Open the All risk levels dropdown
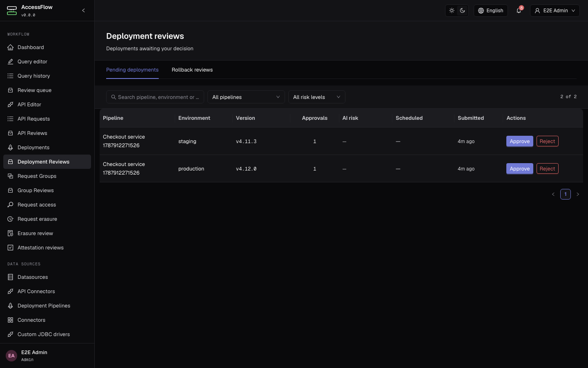588x368 pixels. (x=317, y=97)
